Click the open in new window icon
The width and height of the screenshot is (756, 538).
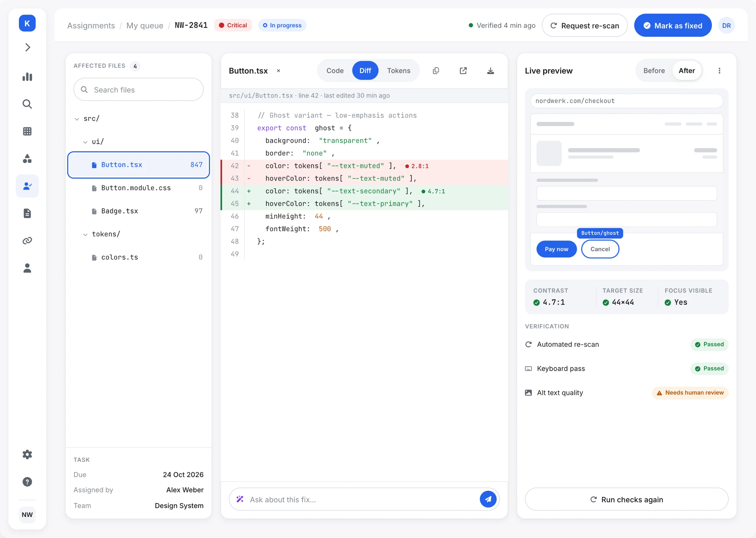(x=463, y=71)
